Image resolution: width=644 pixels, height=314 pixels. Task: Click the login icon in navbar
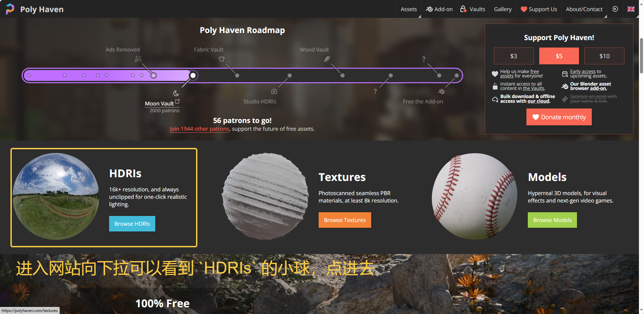coord(615,9)
